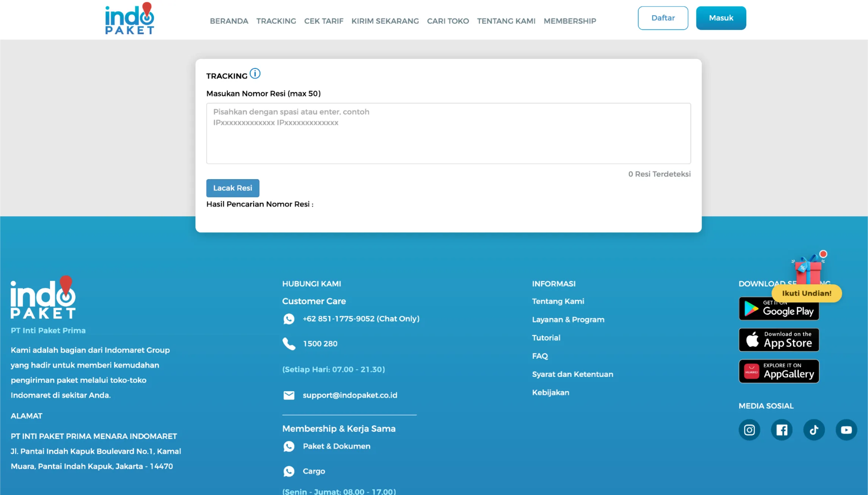The image size is (868, 495).
Task: Open the tracking info icon
Action: [x=255, y=73]
